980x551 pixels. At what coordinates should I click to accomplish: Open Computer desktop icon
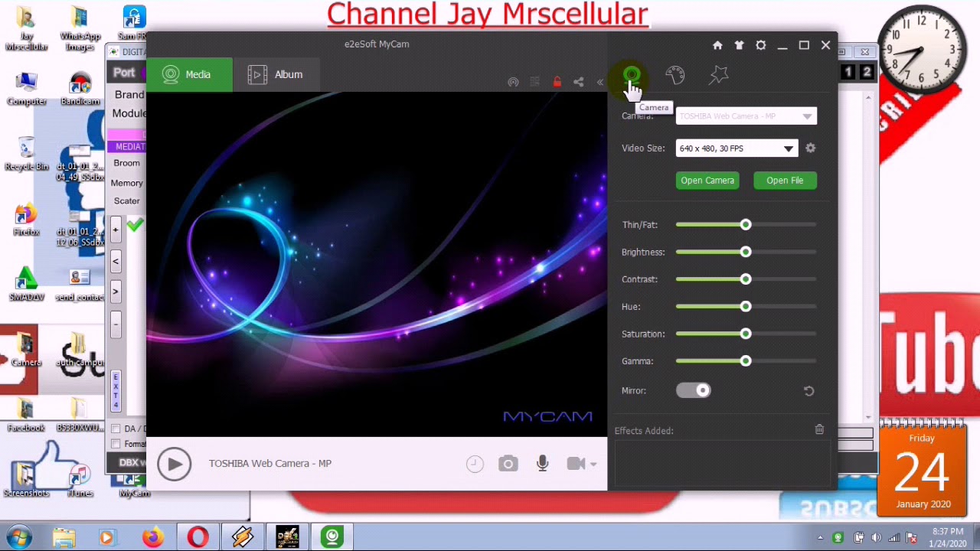pyautogui.click(x=26, y=89)
